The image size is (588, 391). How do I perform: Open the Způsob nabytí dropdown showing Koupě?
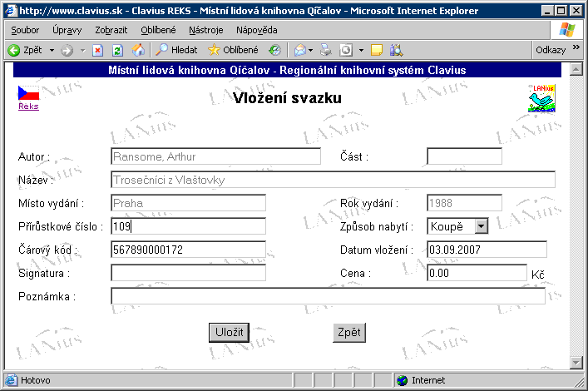pos(457,226)
